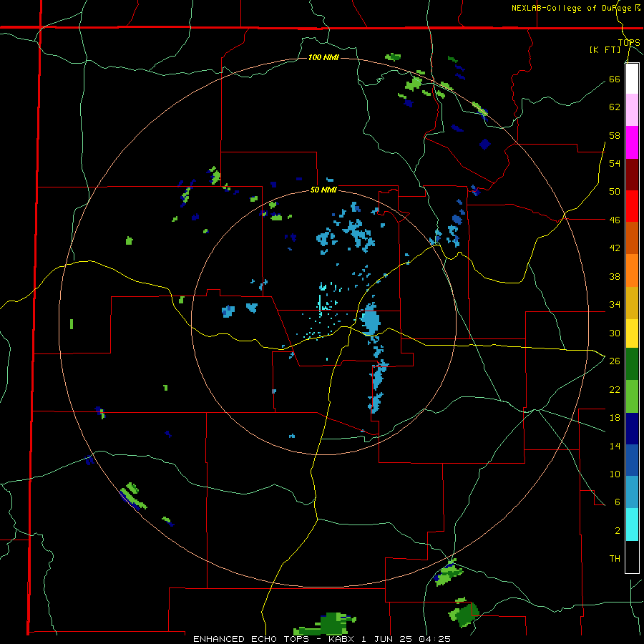Click the '42' legend value
The width and height of the screenshot is (644, 644).
click(x=615, y=248)
